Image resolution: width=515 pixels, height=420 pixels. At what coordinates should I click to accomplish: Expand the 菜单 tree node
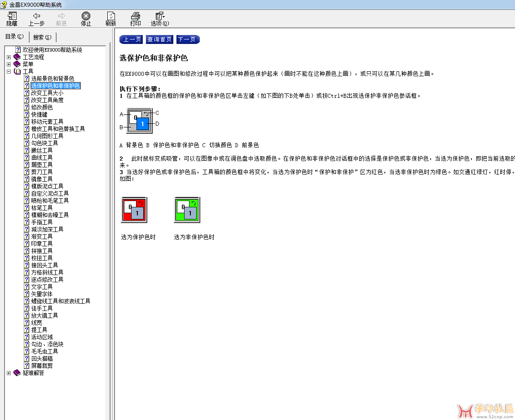(x=9, y=64)
